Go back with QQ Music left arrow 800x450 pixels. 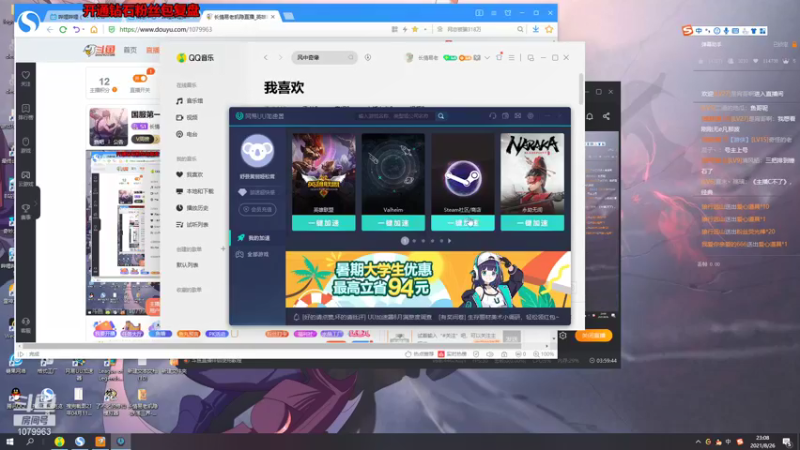266,58
